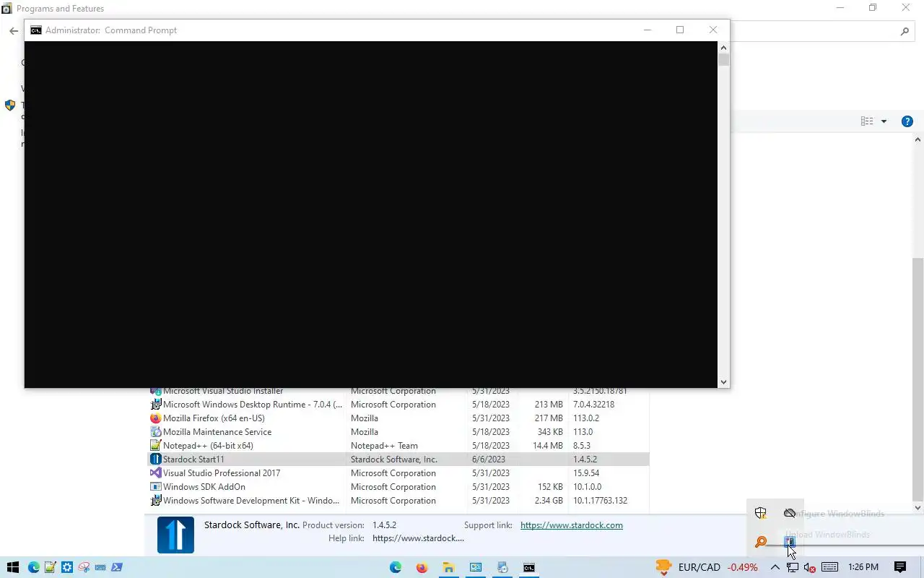Click the change view icon in Programs and Features
This screenshot has height=578, width=924.
point(867,121)
